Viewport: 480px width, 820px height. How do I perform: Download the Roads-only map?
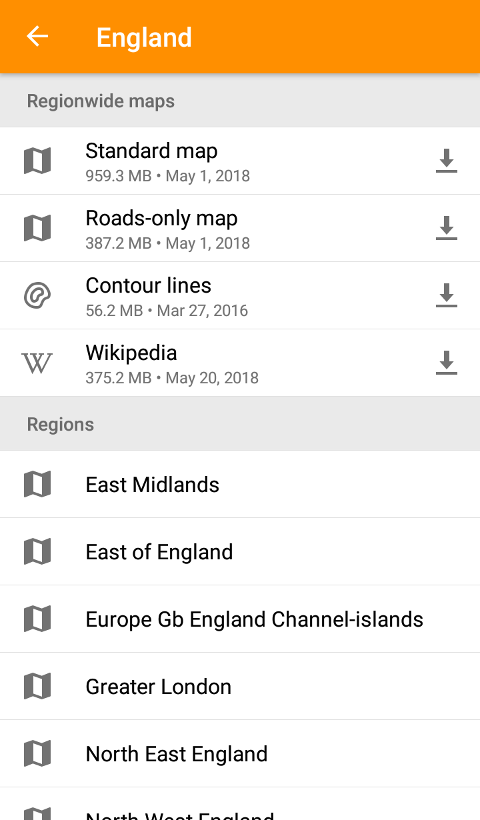[446, 228]
